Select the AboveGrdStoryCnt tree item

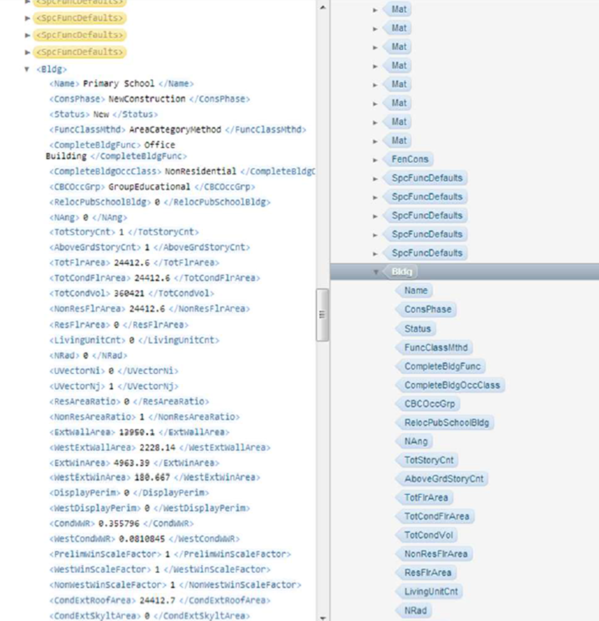[x=443, y=479]
